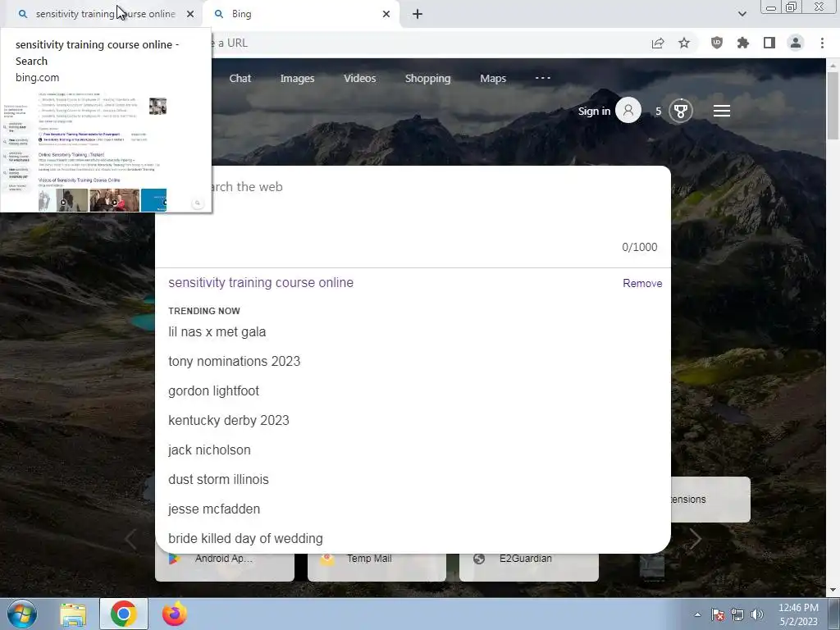Go to Bing Videos
Image resolution: width=840 pixels, height=630 pixels.
pos(359,78)
